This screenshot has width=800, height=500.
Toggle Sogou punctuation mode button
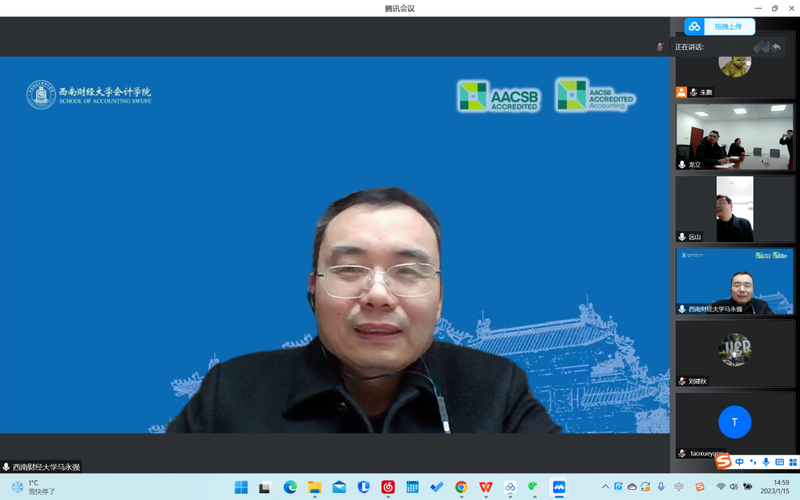point(753,462)
